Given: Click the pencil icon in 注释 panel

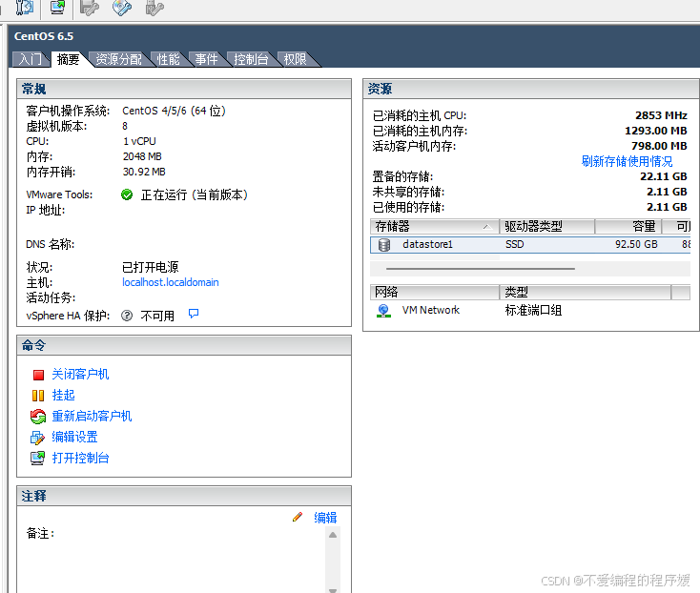Looking at the screenshot, I should (x=298, y=517).
